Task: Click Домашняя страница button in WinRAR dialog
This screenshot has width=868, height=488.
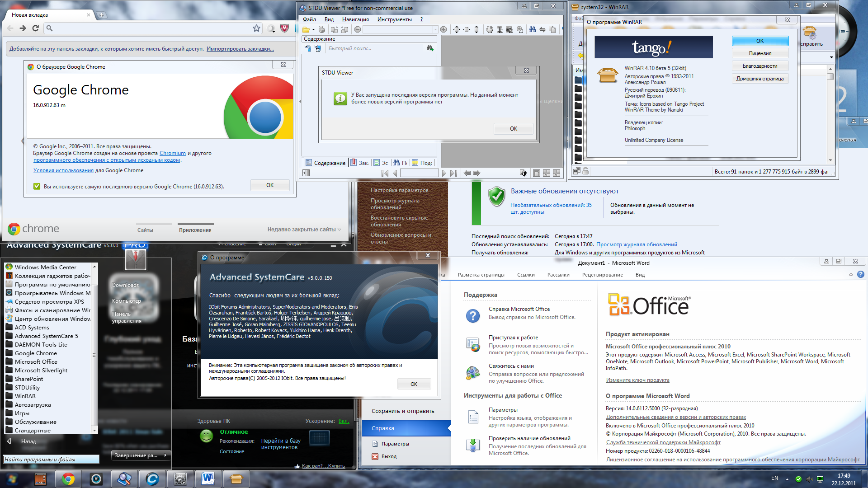Action: (x=760, y=79)
